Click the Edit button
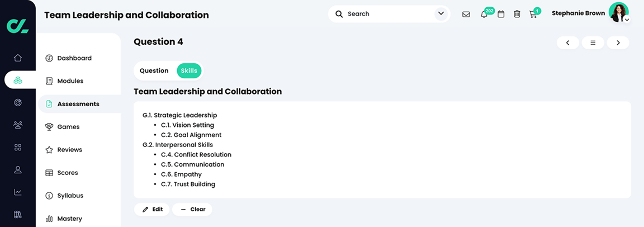The height and width of the screenshot is (227, 644). (152, 209)
